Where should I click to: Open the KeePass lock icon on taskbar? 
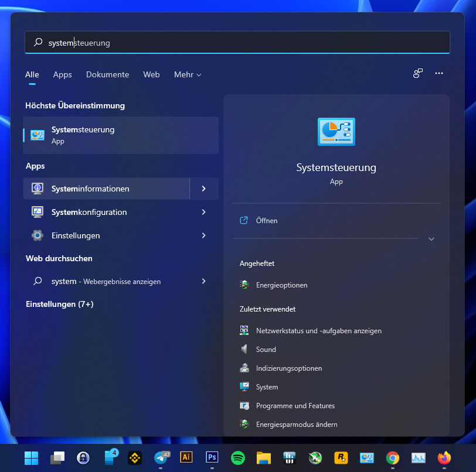coord(83,458)
